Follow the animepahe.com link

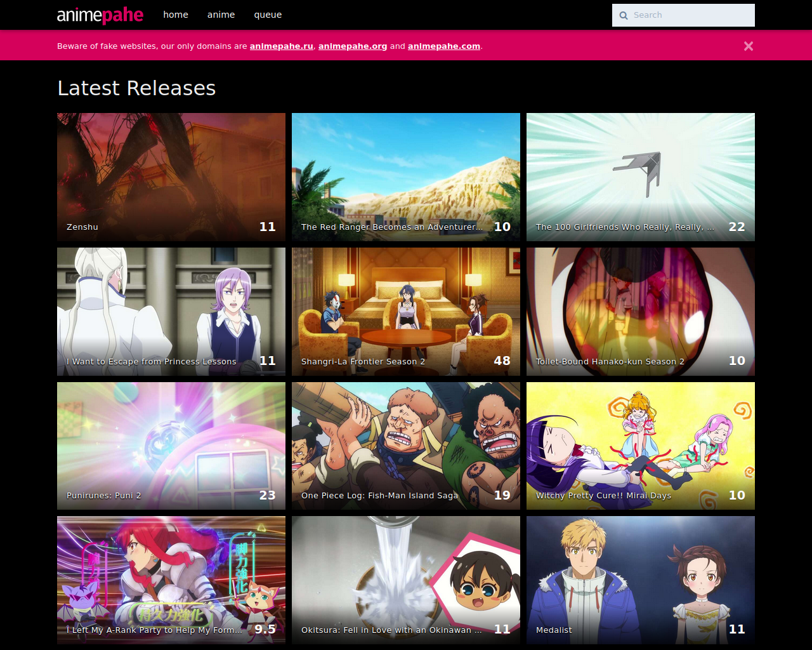(x=444, y=46)
